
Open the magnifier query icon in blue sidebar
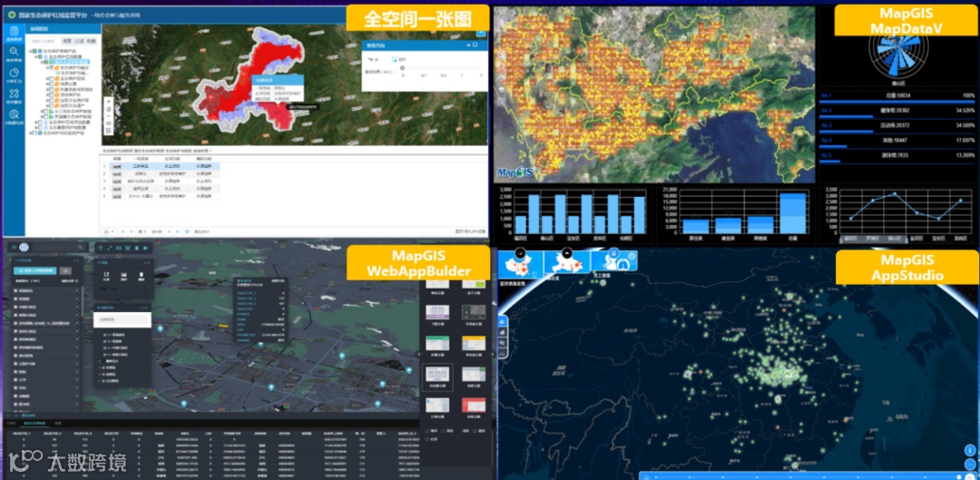tap(15, 51)
